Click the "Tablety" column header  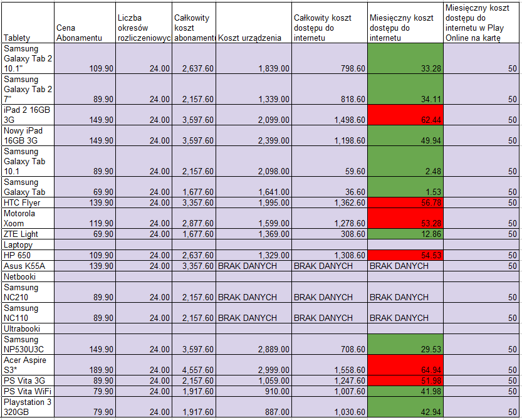[28, 23]
